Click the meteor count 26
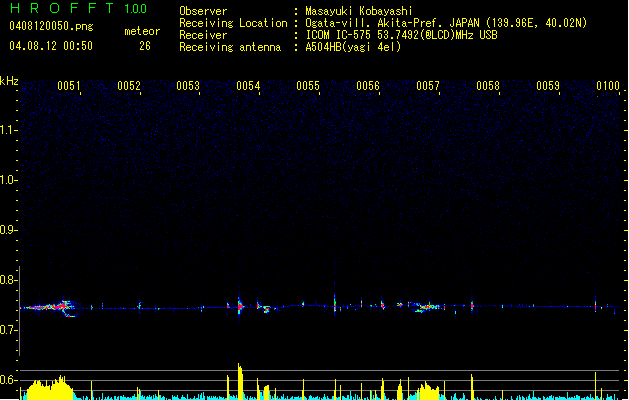 pos(145,46)
